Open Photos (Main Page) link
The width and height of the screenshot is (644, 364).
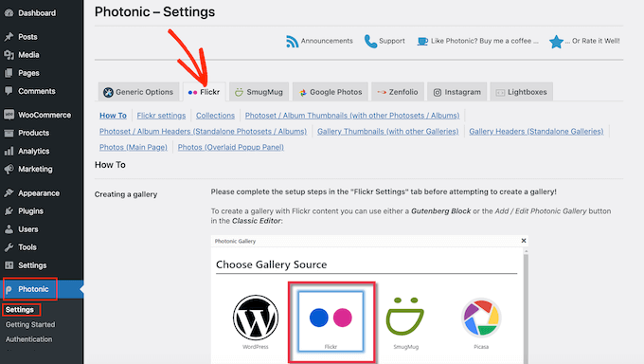134,147
